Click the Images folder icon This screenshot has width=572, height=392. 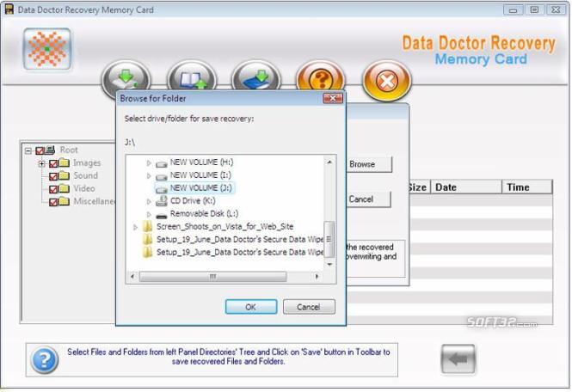click(x=65, y=162)
